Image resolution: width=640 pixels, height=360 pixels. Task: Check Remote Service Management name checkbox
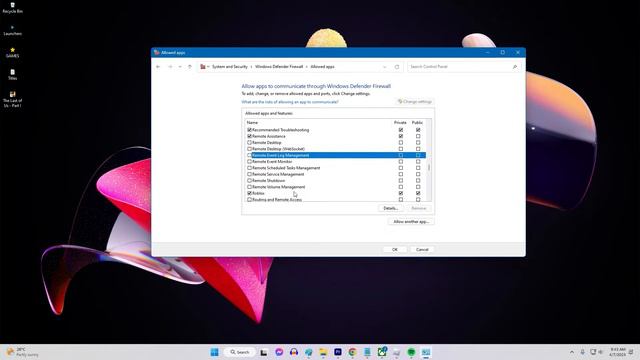pyautogui.click(x=249, y=174)
